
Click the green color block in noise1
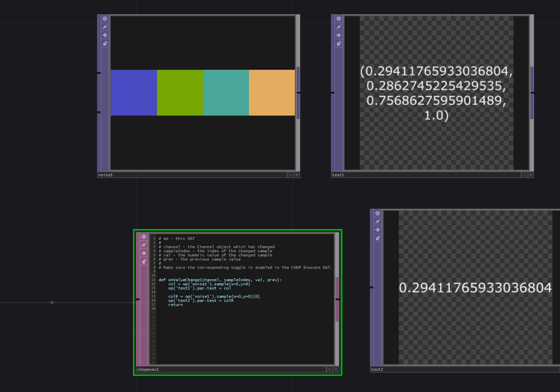coord(180,93)
